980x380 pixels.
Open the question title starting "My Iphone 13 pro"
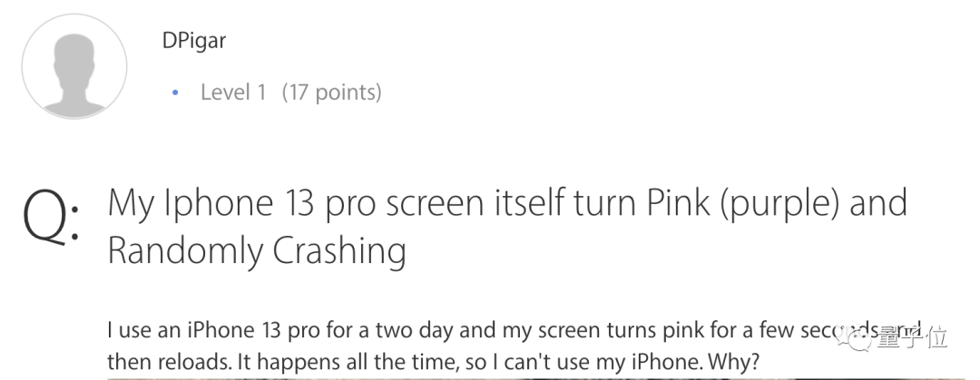tap(506, 203)
